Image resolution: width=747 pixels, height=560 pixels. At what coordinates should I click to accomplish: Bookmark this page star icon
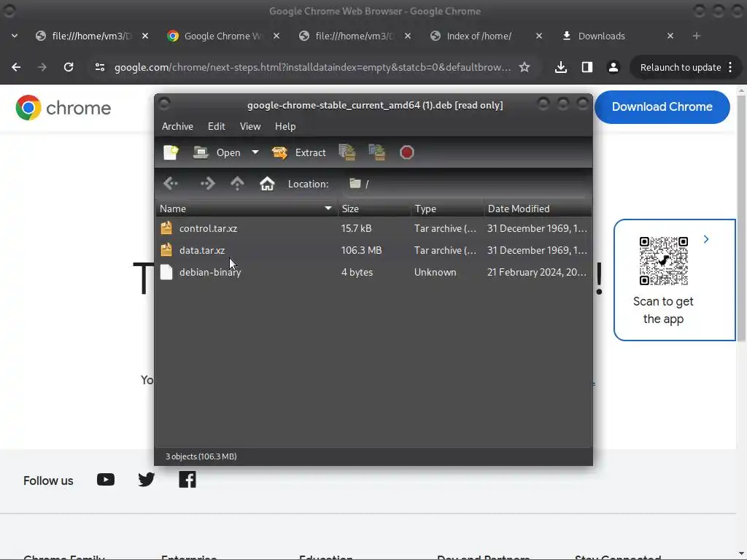pyautogui.click(x=525, y=67)
